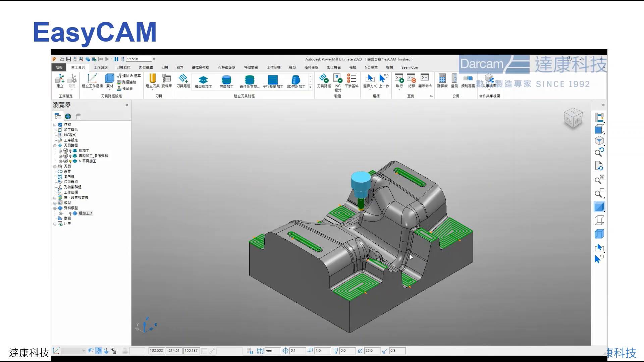Viewport: 644px width, 362px height.
Task: Toggle the checkmark on 粗加工 toolpath
Action: [66, 150]
